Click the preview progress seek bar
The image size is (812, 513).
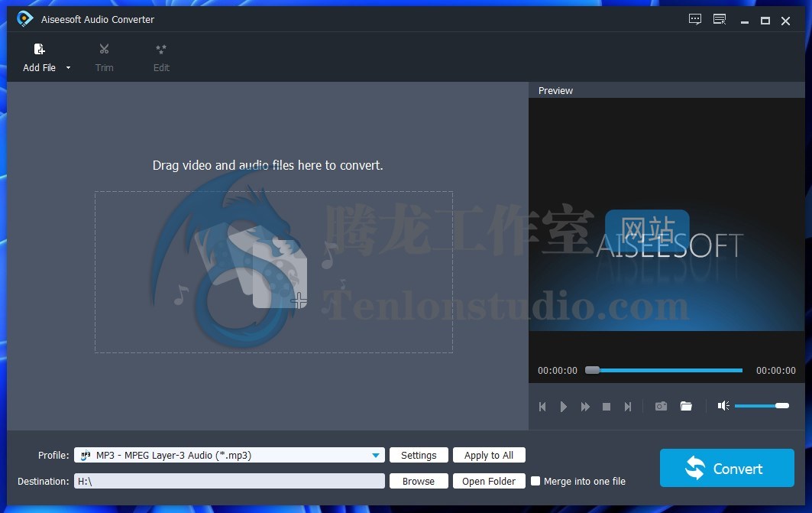[x=664, y=370]
